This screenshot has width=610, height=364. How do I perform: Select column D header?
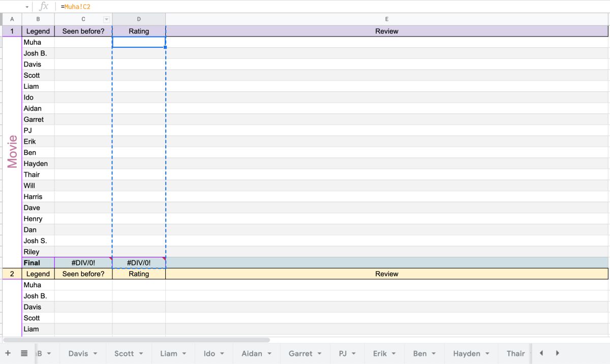[x=139, y=19]
